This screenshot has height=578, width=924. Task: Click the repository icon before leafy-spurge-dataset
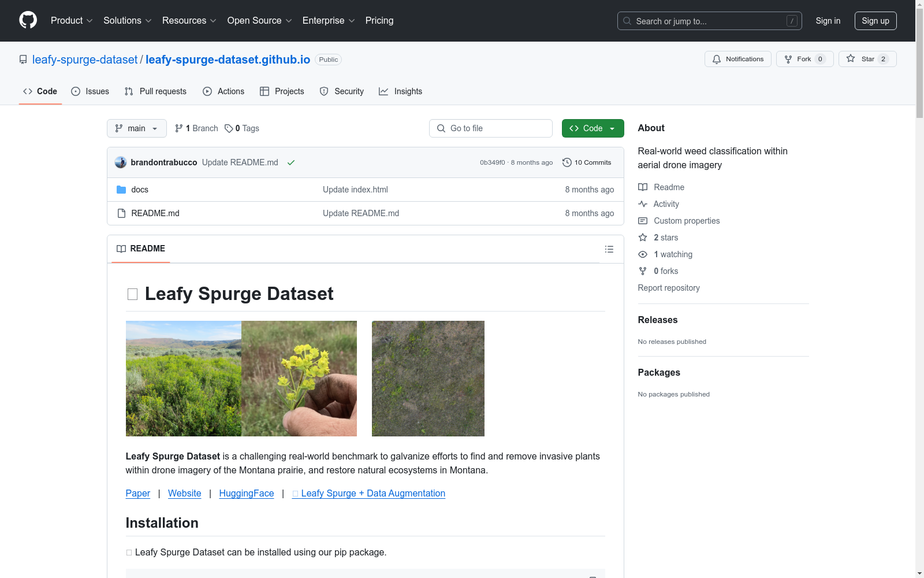[23, 60]
